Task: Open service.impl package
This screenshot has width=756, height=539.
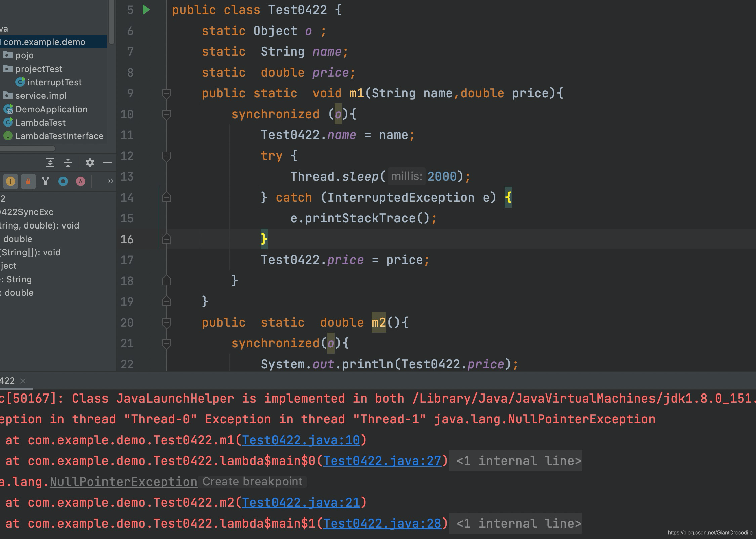Action: (41, 96)
